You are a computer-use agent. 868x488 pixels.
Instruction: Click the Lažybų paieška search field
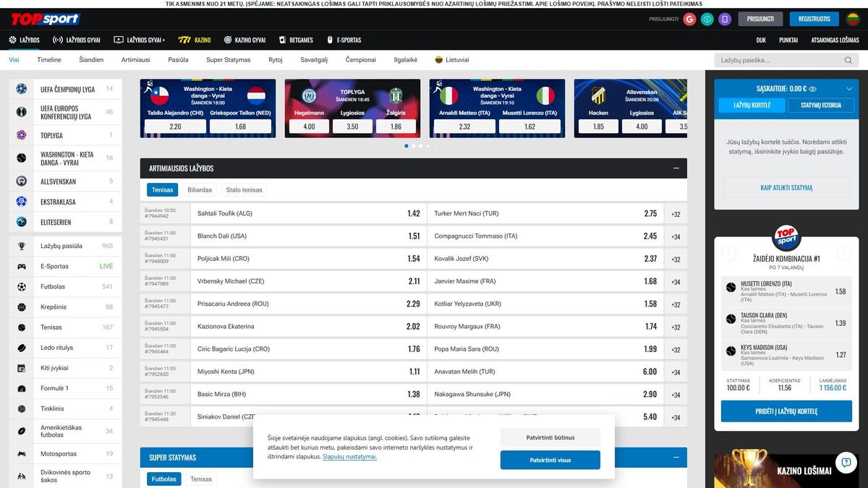(786, 61)
